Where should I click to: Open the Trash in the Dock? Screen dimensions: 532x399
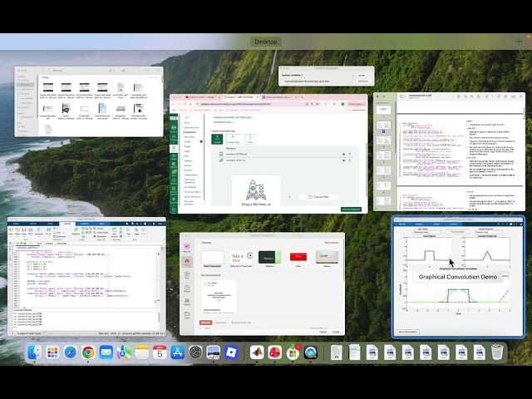pyautogui.click(x=497, y=352)
